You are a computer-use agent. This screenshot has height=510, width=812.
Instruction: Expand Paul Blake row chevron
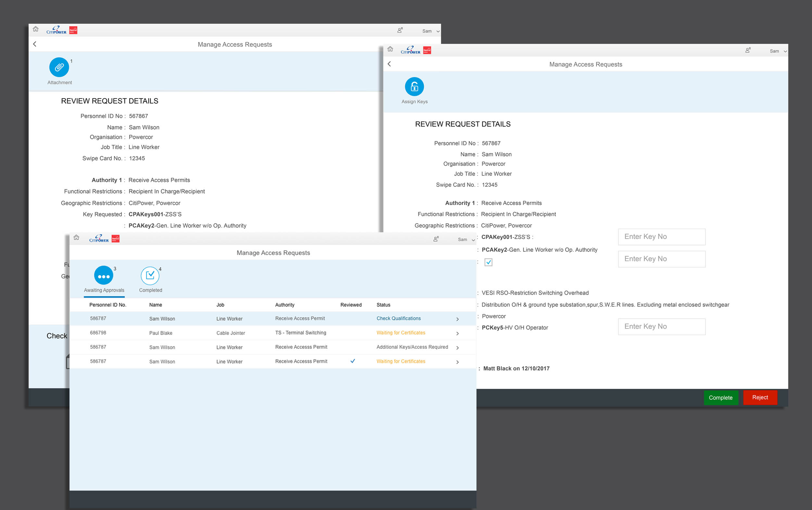pyautogui.click(x=457, y=334)
